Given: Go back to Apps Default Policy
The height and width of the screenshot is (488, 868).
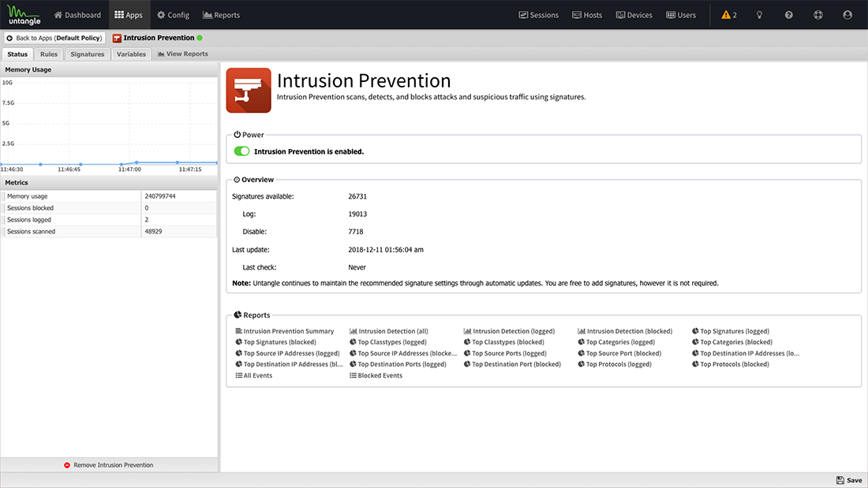Looking at the screenshot, I should [x=54, y=38].
